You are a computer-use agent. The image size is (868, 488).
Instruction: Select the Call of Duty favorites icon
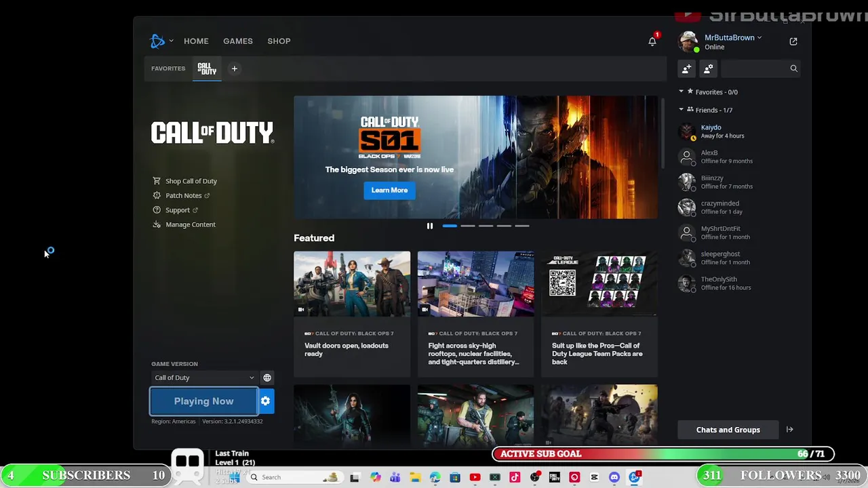coord(207,68)
